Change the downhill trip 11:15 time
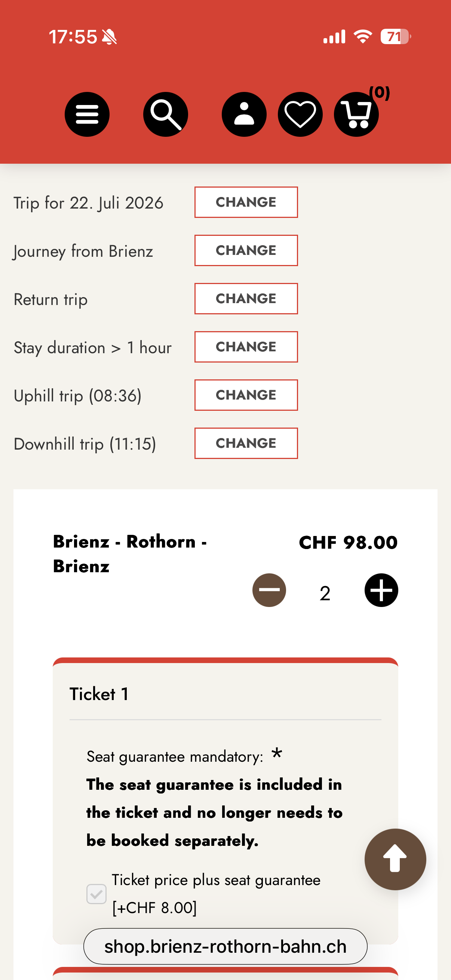 [x=246, y=443]
